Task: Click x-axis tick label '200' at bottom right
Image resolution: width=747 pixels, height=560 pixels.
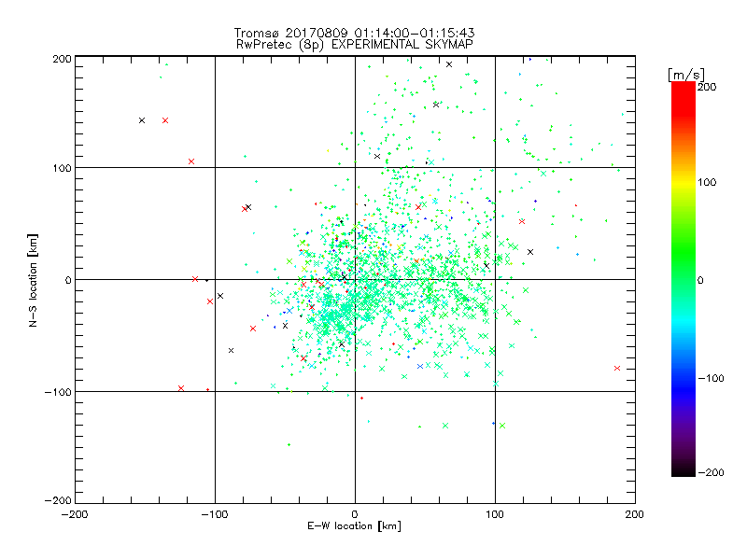Action: (x=634, y=514)
